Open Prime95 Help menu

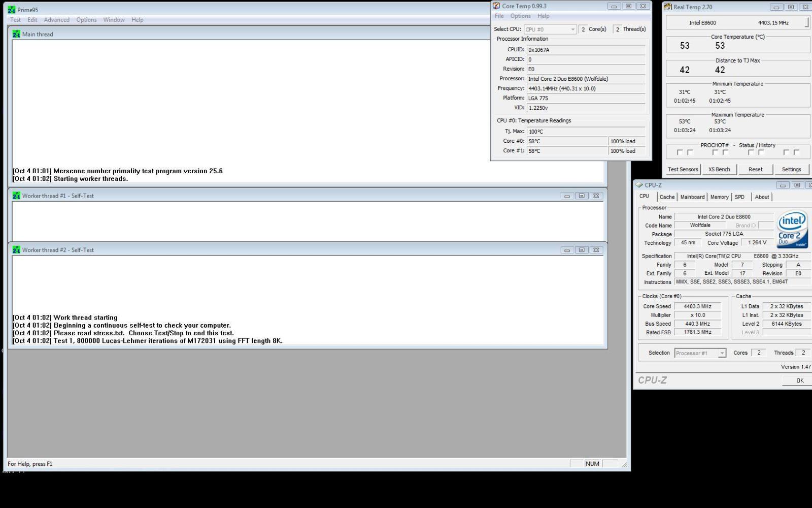[138, 20]
